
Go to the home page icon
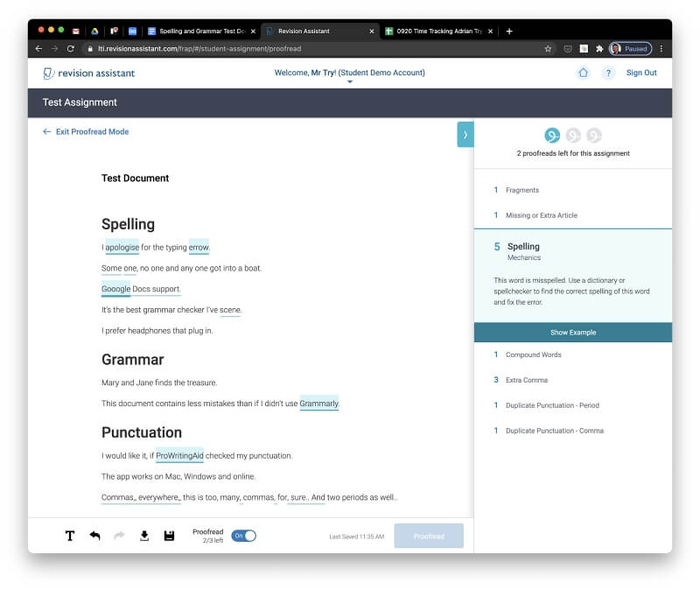(584, 73)
